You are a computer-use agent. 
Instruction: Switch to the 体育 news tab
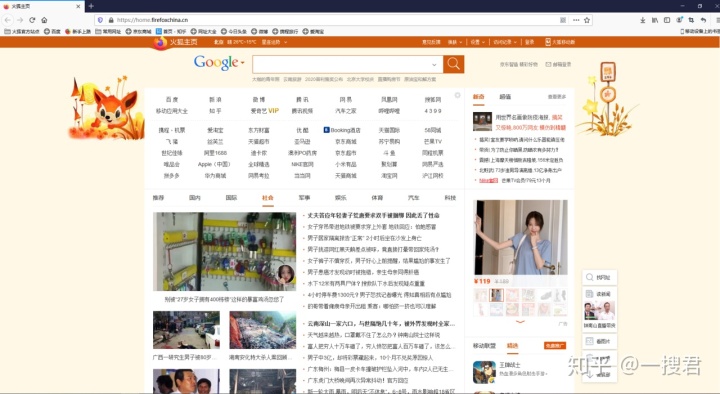[377, 197]
